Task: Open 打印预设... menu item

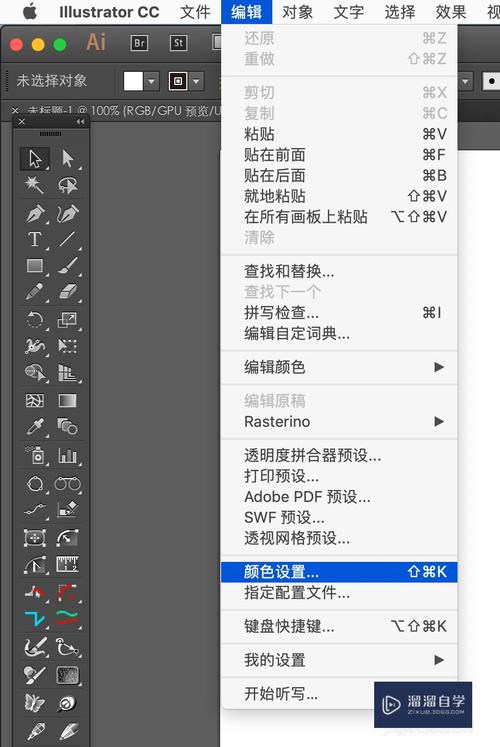Action: click(339, 476)
